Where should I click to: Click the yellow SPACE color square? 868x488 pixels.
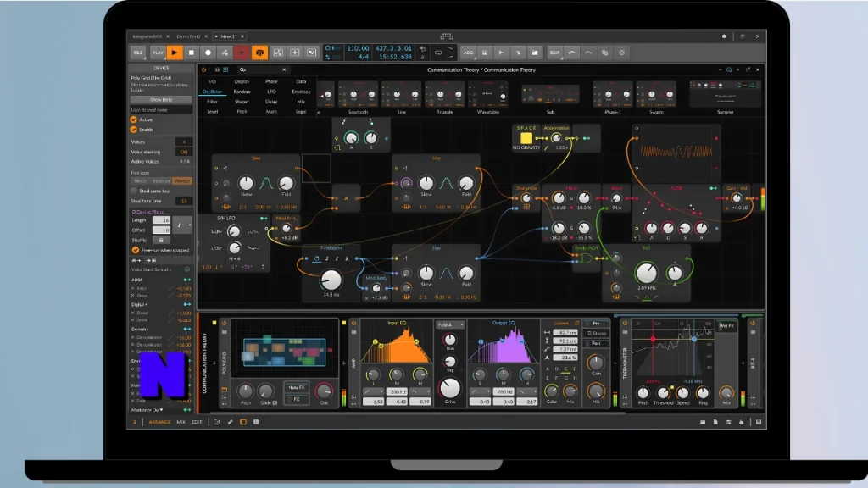[x=526, y=138]
